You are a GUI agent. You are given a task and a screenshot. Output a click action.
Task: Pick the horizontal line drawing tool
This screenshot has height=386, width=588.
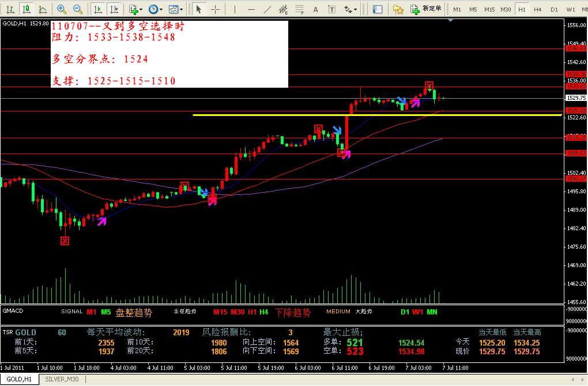(x=251, y=9)
